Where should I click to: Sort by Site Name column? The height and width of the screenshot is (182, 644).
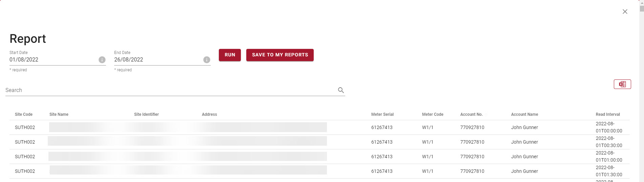click(59, 114)
